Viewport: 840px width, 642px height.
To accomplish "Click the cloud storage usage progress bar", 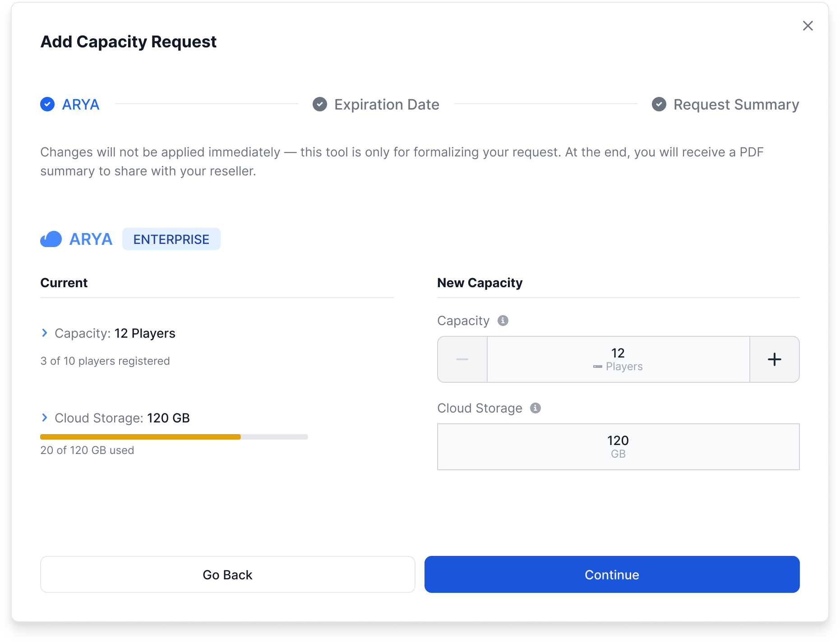I will (x=174, y=437).
